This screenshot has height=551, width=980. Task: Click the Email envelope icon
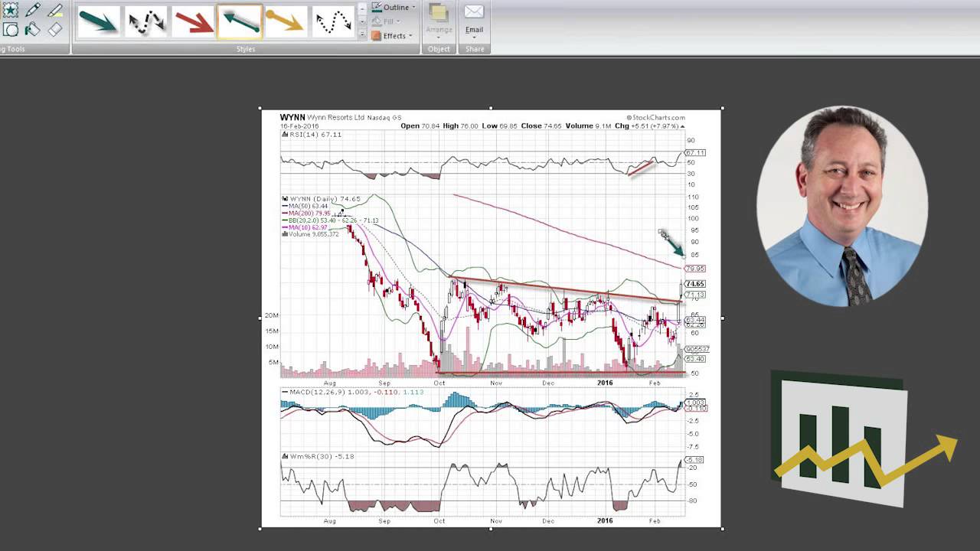[474, 12]
